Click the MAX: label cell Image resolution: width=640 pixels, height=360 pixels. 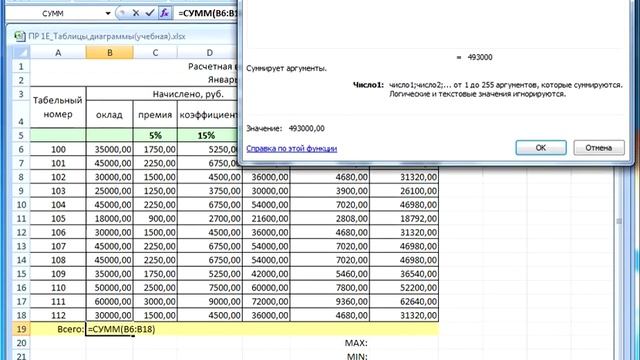click(330, 343)
